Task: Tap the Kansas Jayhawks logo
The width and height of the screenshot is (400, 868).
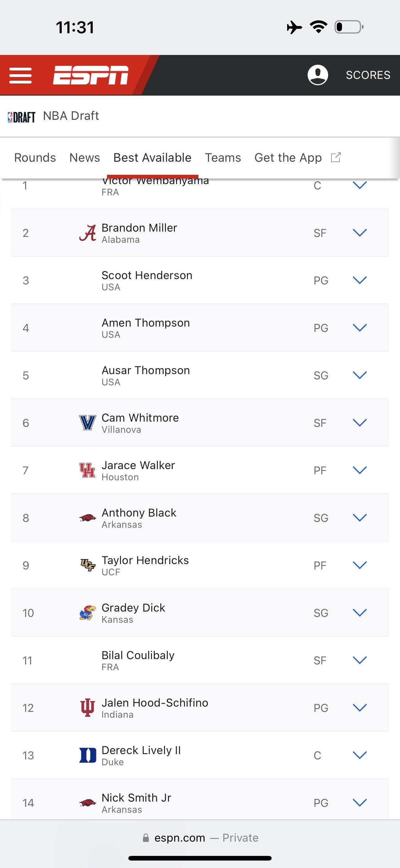Action: click(87, 613)
